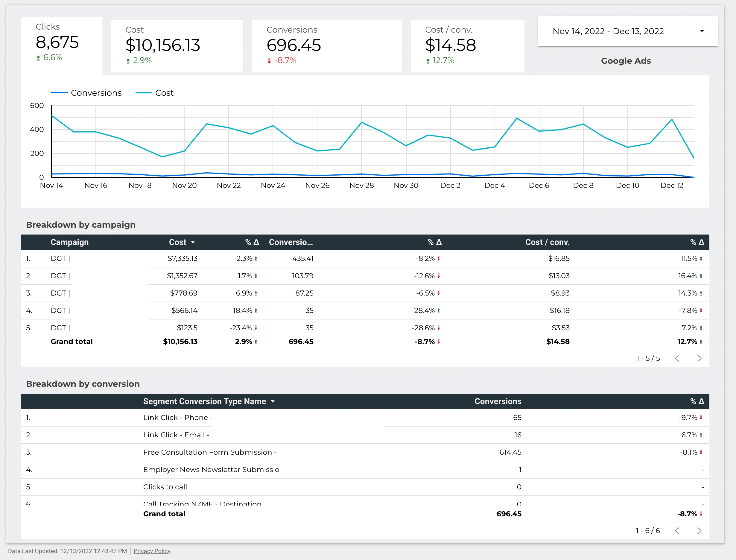
Task: Select the Link Click - Phone row
Action: click(x=177, y=418)
